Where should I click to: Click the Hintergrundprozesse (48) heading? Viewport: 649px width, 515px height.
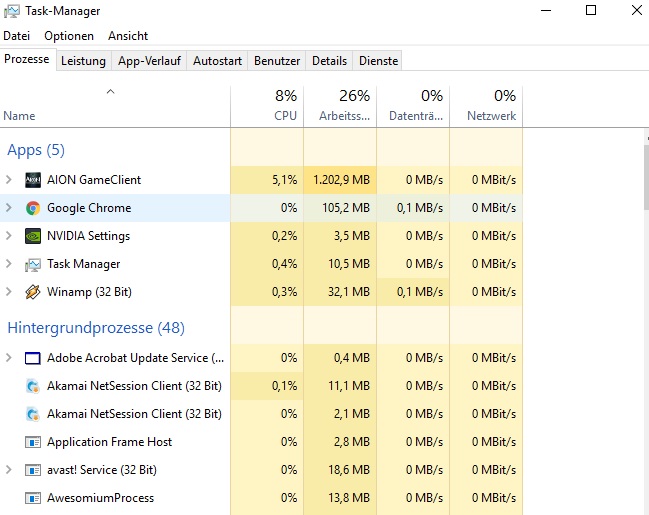pos(96,328)
